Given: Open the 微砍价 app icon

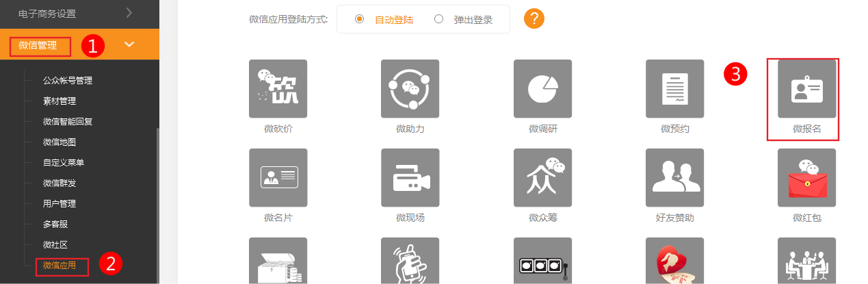Looking at the screenshot, I should point(278,89).
